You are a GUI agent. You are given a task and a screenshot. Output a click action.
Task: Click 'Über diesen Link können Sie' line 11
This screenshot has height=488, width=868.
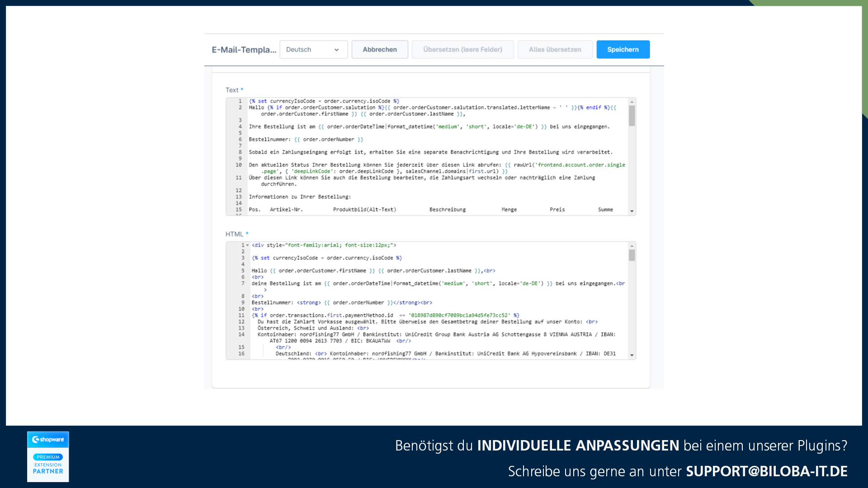(422, 181)
